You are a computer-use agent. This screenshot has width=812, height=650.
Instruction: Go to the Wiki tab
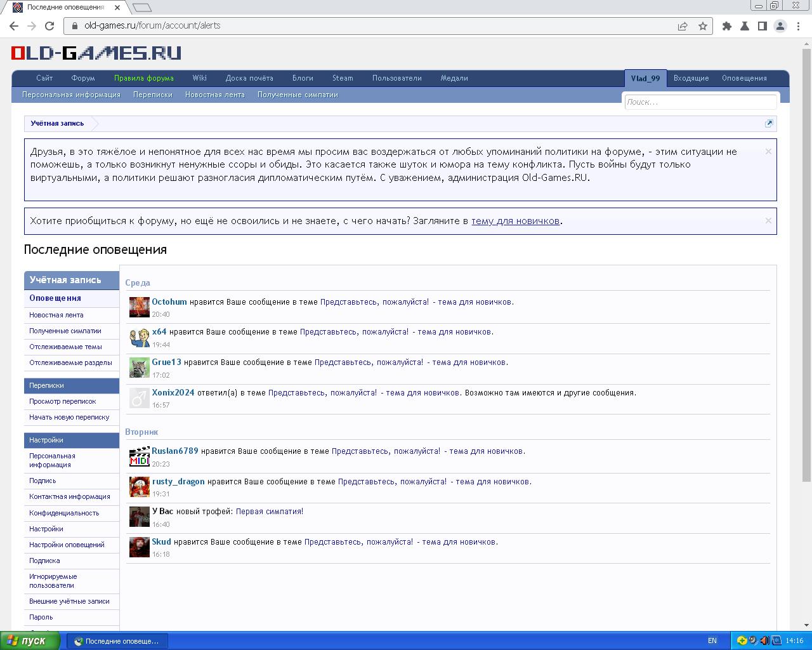[200, 78]
